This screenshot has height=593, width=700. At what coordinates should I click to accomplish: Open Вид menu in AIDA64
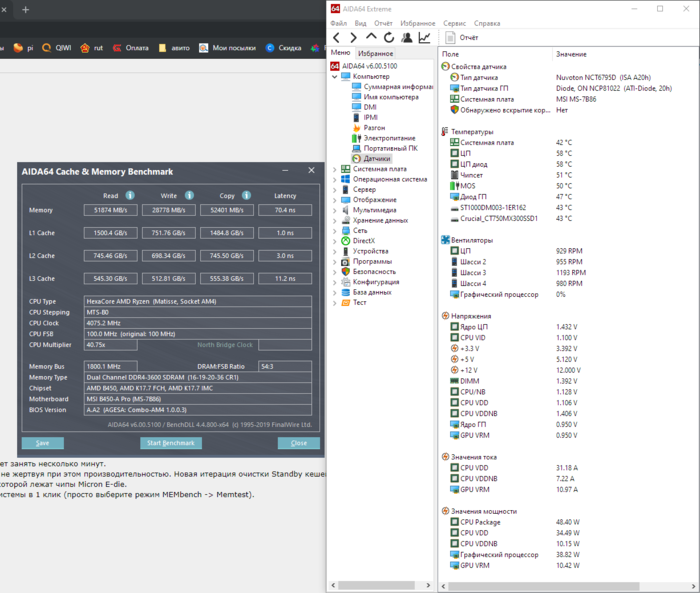(x=360, y=23)
